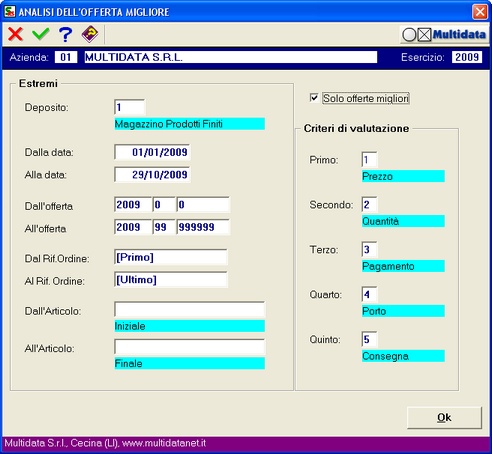This screenshot has width=492, height=454.
Task: Click the red X cancel icon
Action: tap(15, 34)
